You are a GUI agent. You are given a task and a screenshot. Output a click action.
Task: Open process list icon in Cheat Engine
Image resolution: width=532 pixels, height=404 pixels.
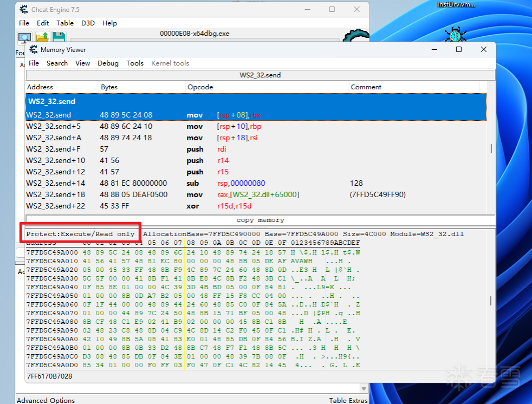click(x=25, y=37)
